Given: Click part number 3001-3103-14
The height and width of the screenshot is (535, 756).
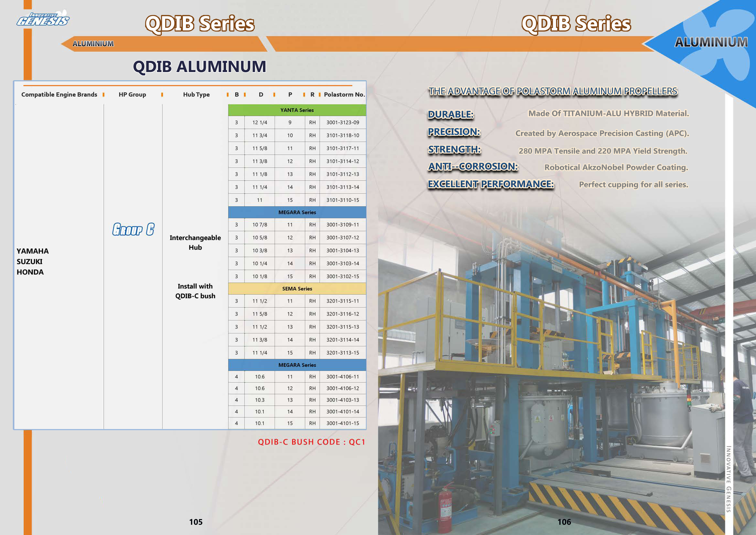Looking at the screenshot, I should (x=343, y=264).
